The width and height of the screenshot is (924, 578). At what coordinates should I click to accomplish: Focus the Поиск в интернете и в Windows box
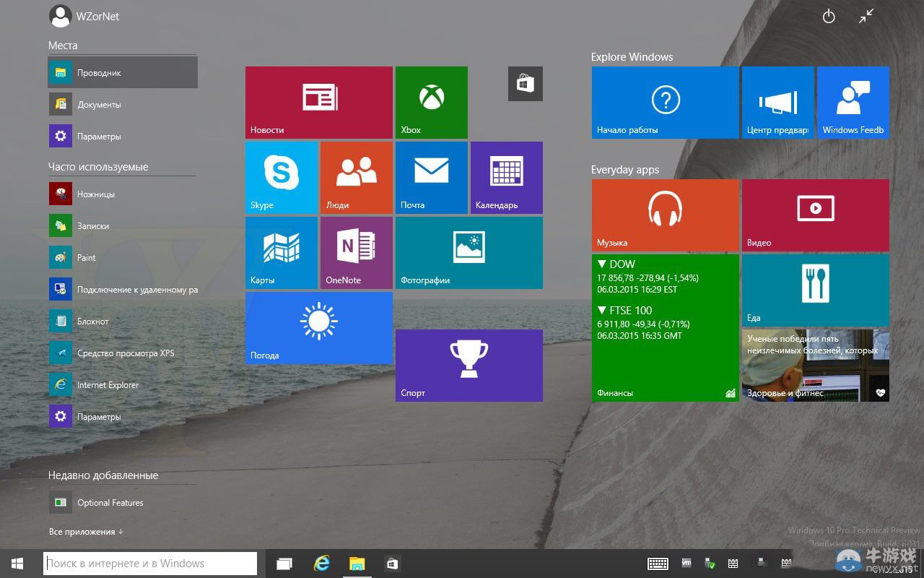[x=150, y=564]
